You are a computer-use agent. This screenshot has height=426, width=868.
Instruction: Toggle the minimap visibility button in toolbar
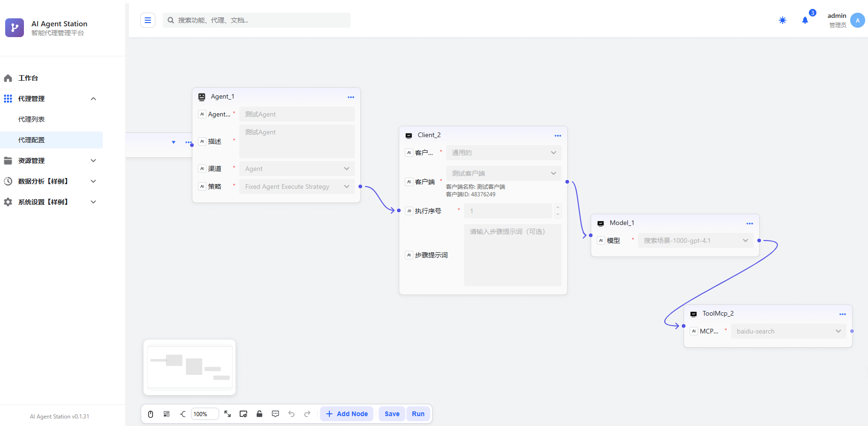click(244, 414)
